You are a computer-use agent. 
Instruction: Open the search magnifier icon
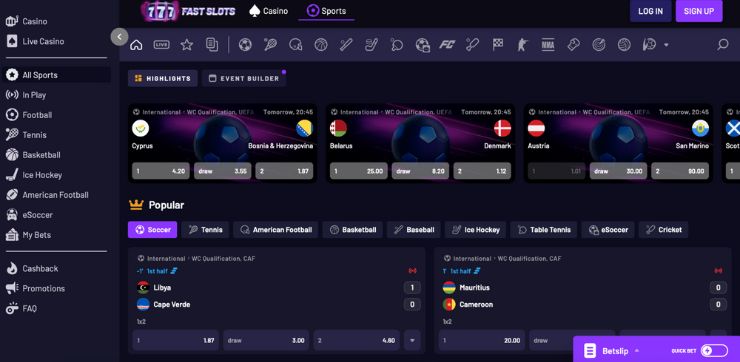coord(723,45)
